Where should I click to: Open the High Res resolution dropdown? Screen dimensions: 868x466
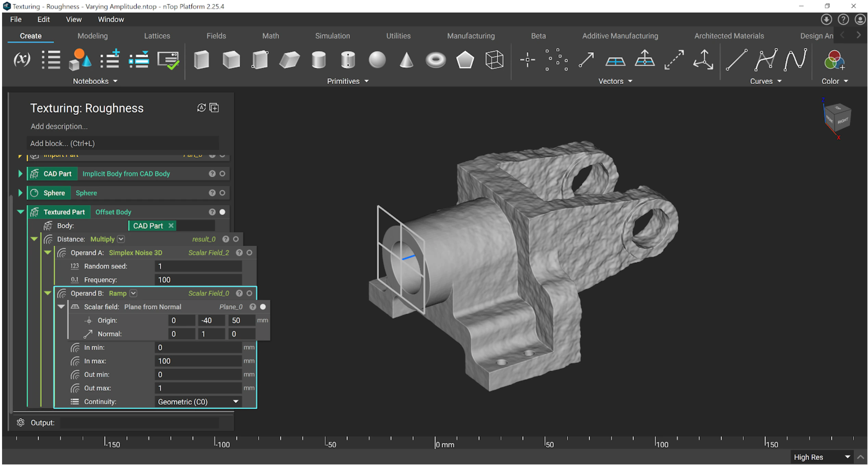click(x=822, y=457)
